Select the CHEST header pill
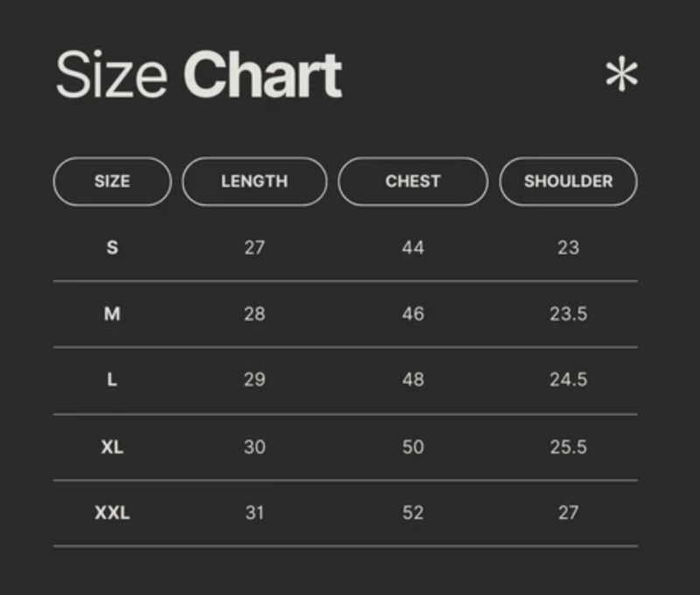 tap(413, 181)
